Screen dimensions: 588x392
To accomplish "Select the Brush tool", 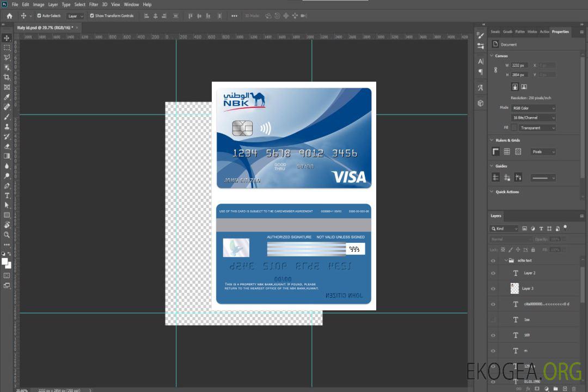I will tap(7, 117).
